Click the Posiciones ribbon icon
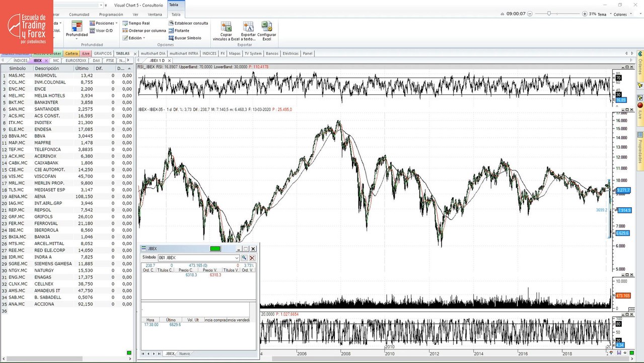Viewport: 644px width, 363px height. point(102,23)
